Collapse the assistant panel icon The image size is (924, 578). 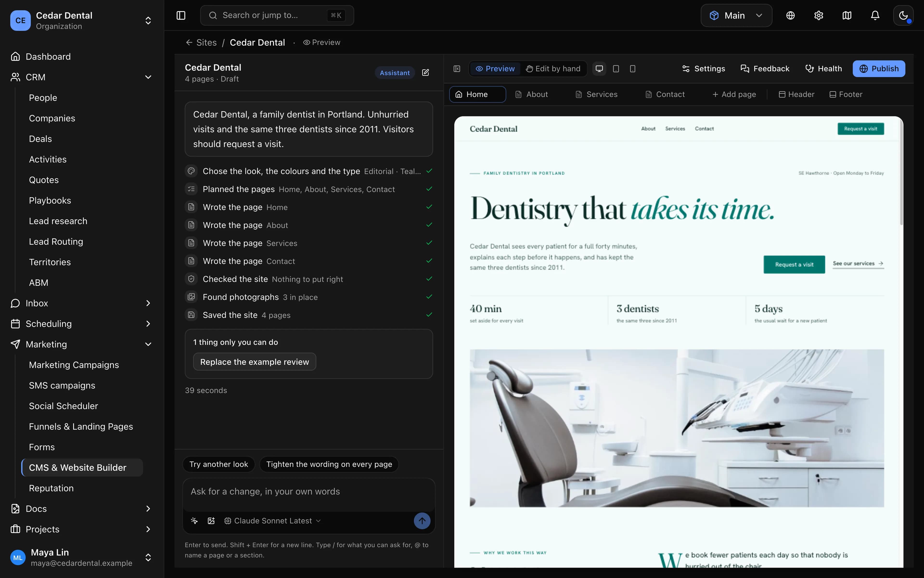(x=457, y=69)
